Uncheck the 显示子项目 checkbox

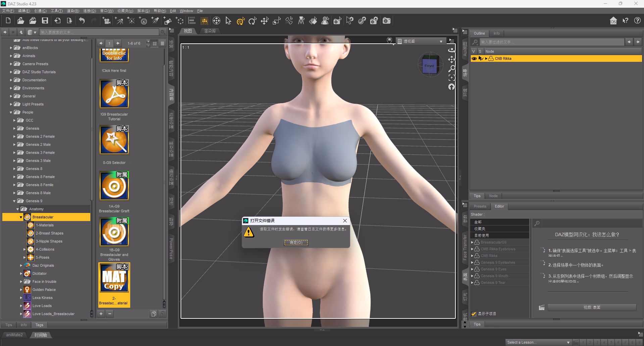pos(474,314)
